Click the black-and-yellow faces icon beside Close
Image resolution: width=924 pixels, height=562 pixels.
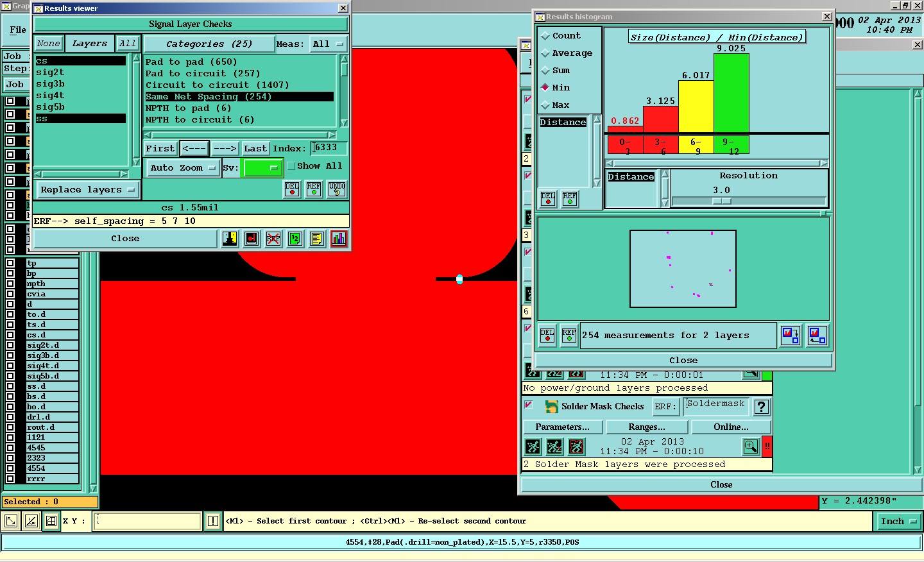[230, 239]
